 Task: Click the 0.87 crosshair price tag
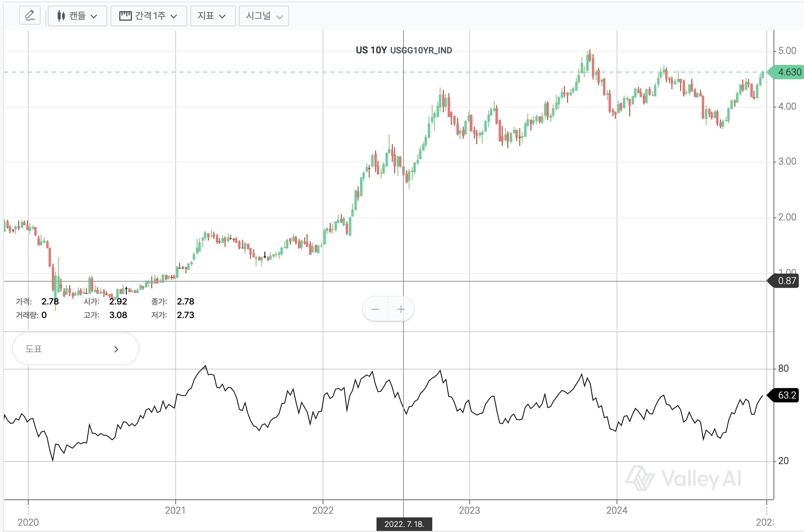[x=786, y=281]
